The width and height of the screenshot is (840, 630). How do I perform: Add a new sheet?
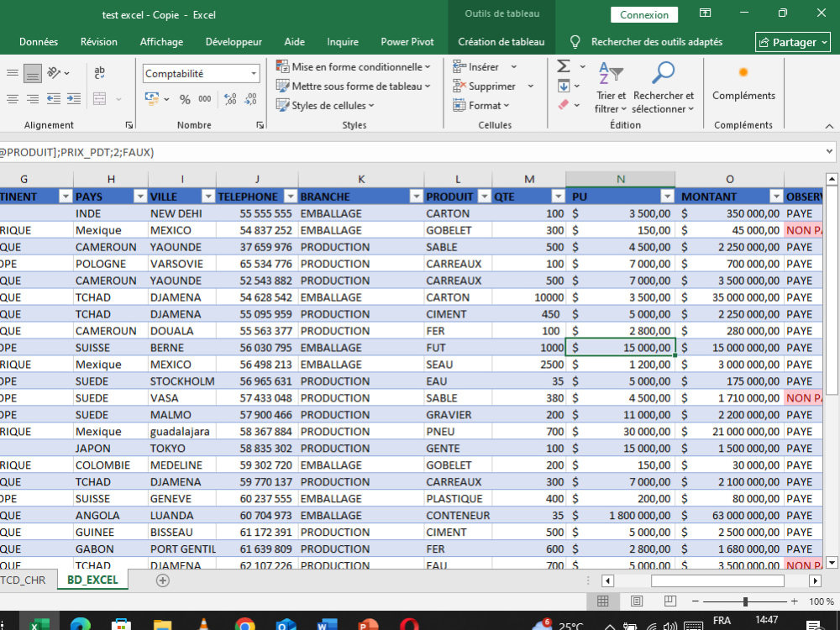(163, 580)
